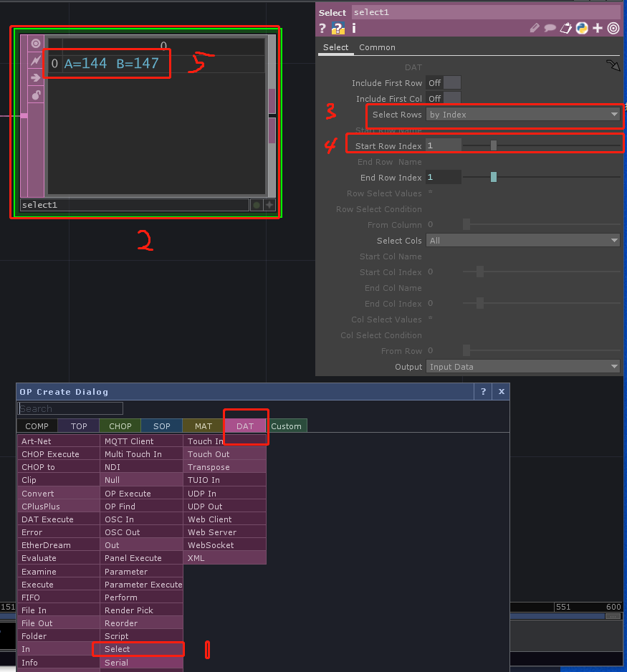Switch to the CHOP tab in OP Create Dialog
The width and height of the screenshot is (627, 672).
coord(120,425)
